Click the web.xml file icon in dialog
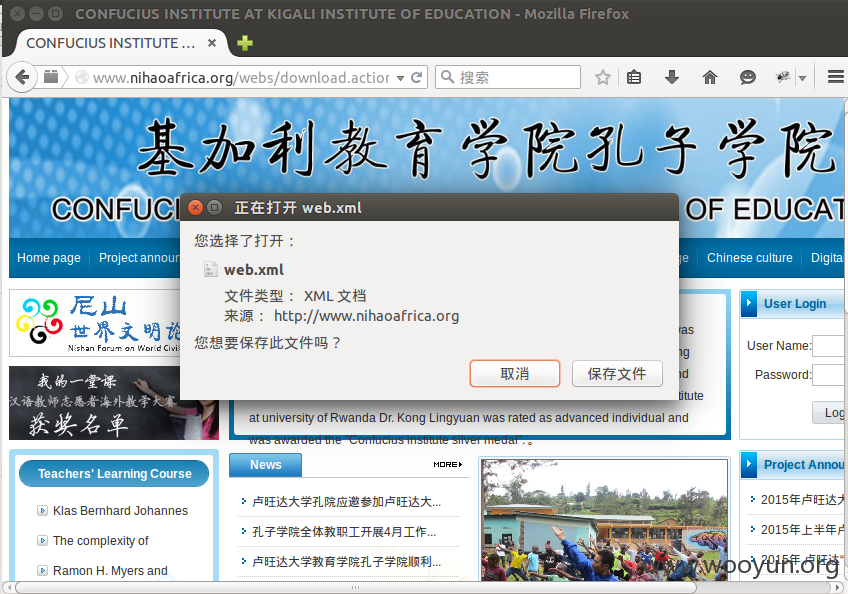848x594 pixels. point(210,269)
